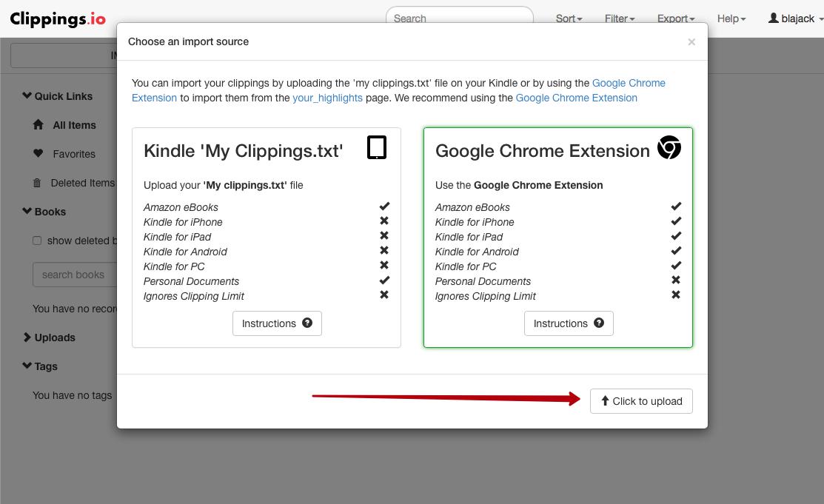The height and width of the screenshot is (504, 824).
Task: Click the Kindle tablet device icon
Action: (377, 148)
